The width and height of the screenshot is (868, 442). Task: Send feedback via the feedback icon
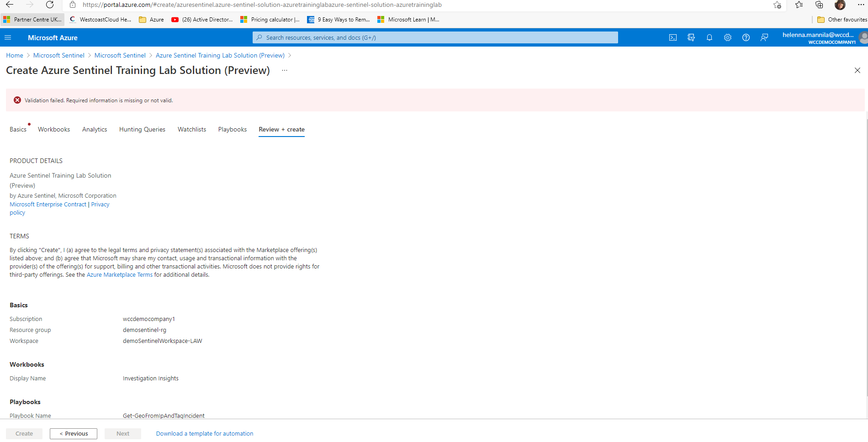point(764,37)
